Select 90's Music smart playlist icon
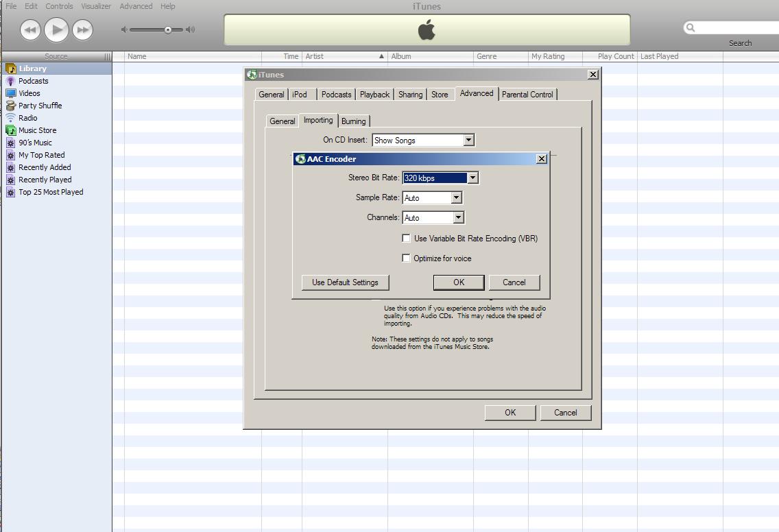 coord(10,143)
